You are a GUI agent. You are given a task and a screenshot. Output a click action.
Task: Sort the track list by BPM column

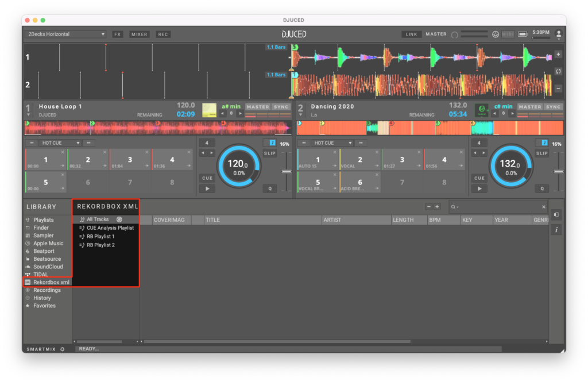pyautogui.click(x=444, y=220)
